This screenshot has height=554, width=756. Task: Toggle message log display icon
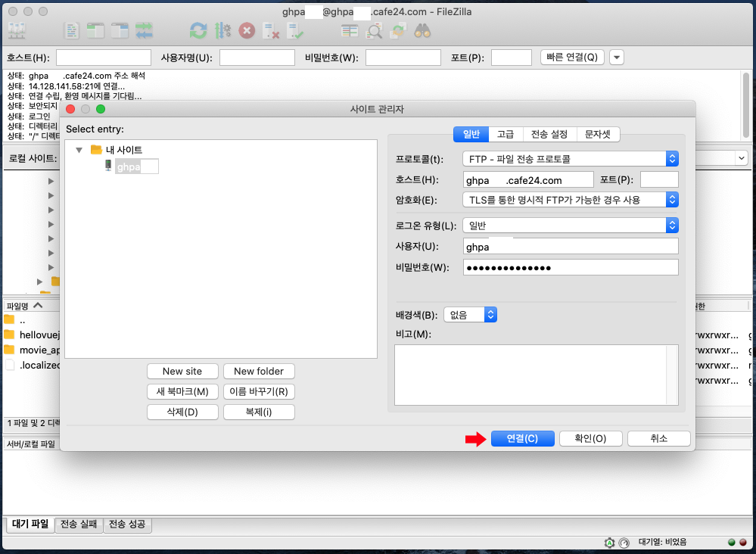[x=71, y=31]
